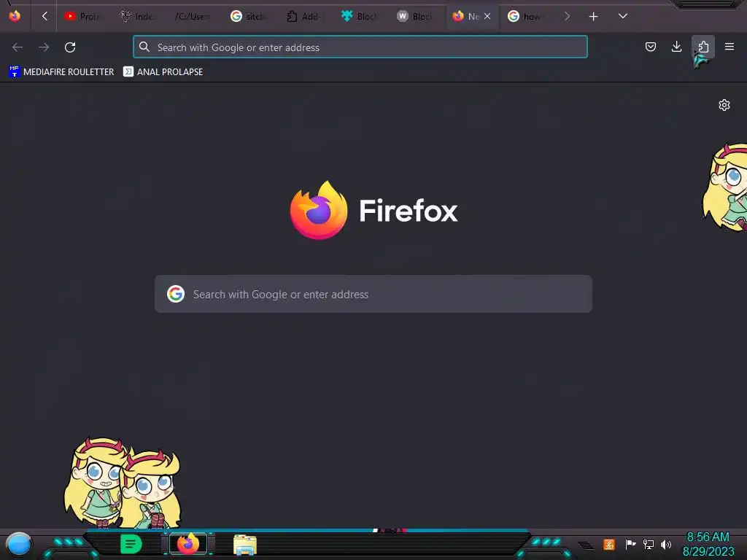Viewport: 747px width, 560px height.
Task: Open the volume speaker tray icon
Action: [x=666, y=544]
